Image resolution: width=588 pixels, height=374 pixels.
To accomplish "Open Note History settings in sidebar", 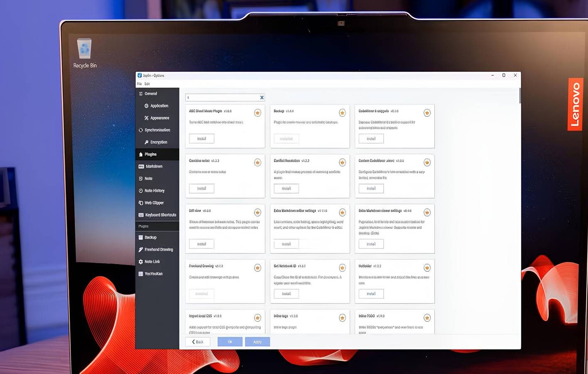I will pos(154,191).
